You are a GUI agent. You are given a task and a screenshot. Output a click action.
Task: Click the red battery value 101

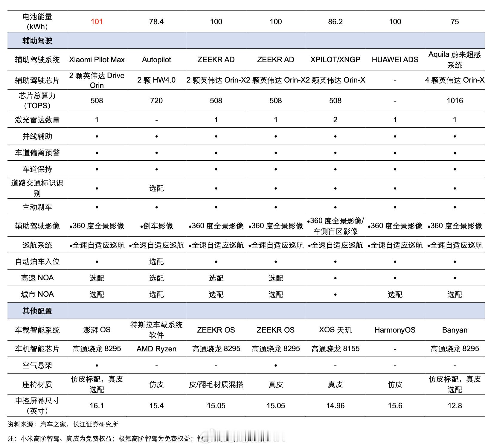[97, 22]
